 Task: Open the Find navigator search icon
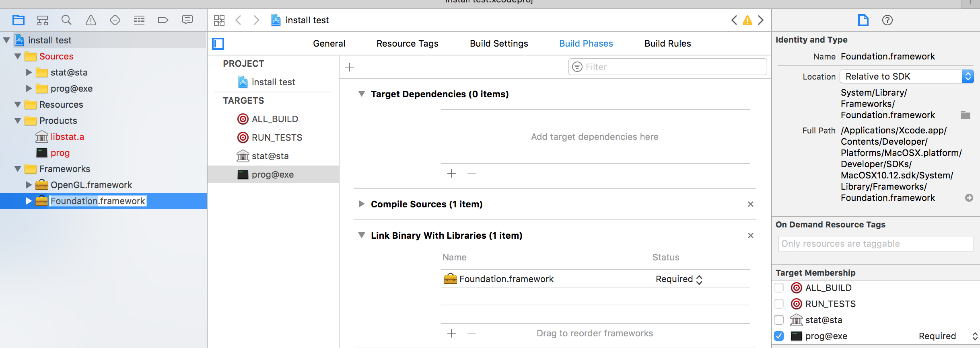(x=66, y=20)
